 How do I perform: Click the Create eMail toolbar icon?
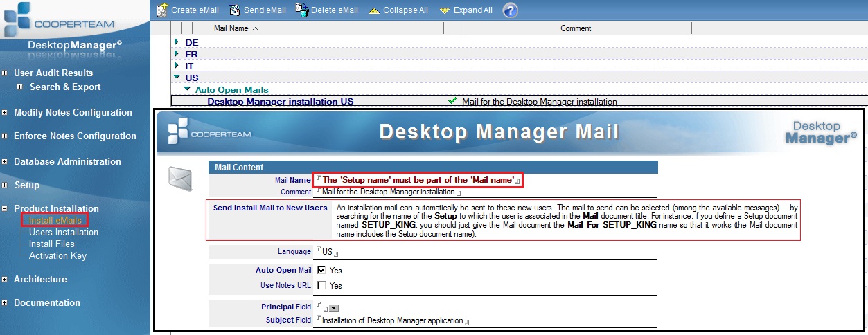[x=162, y=10]
